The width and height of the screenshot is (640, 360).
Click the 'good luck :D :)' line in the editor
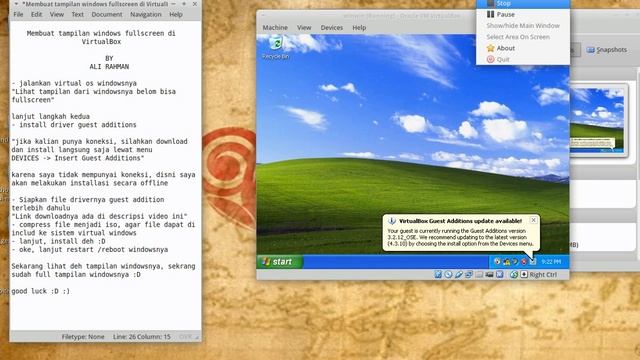[x=40, y=291]
